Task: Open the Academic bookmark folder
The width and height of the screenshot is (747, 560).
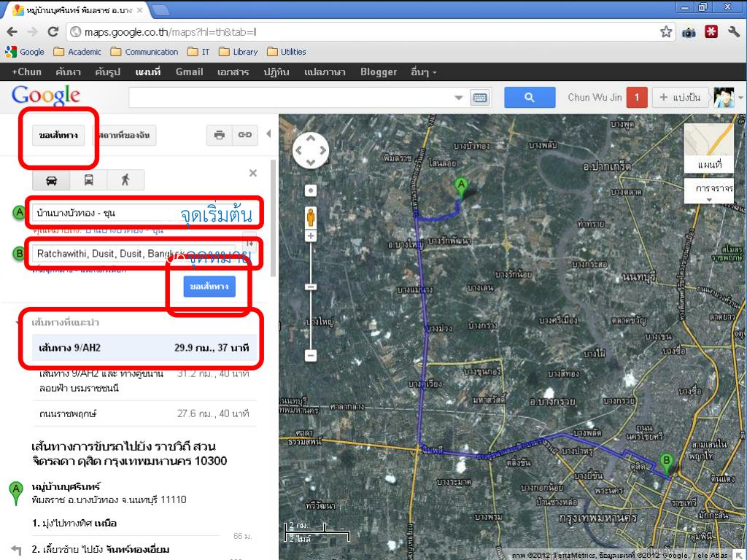Action: (x=77, y=52)
